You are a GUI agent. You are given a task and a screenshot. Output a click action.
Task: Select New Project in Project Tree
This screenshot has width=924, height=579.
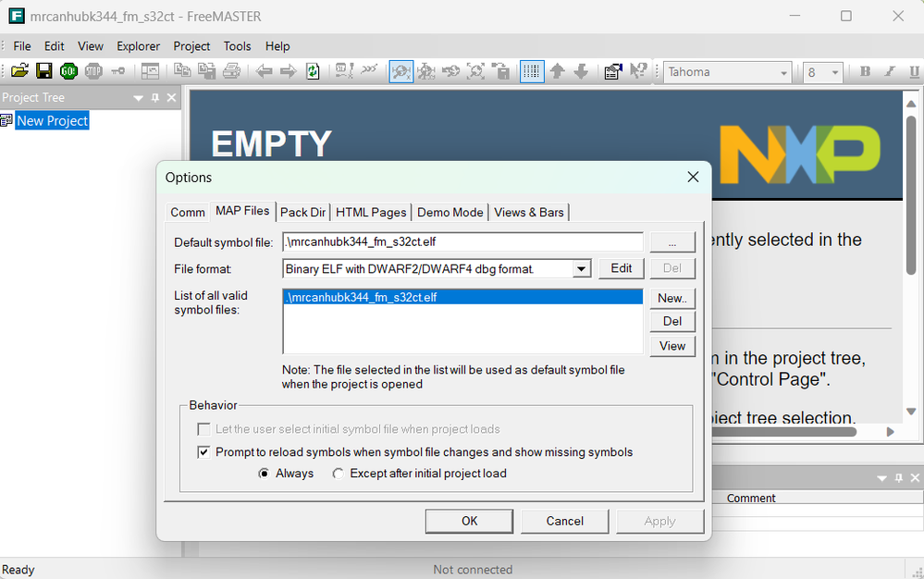(x=52, y=121)
